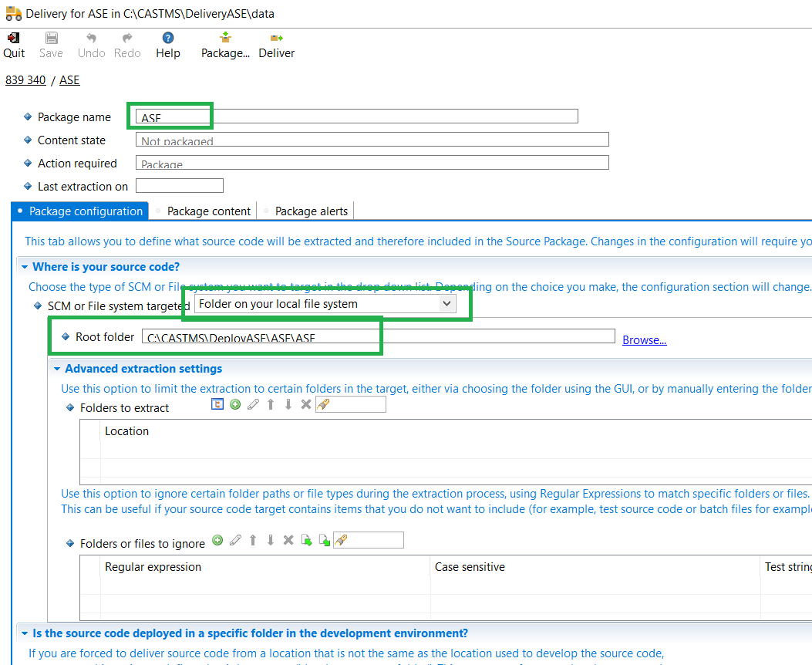
Task: Click the Browse... link for Root folder
Action: 644,340
